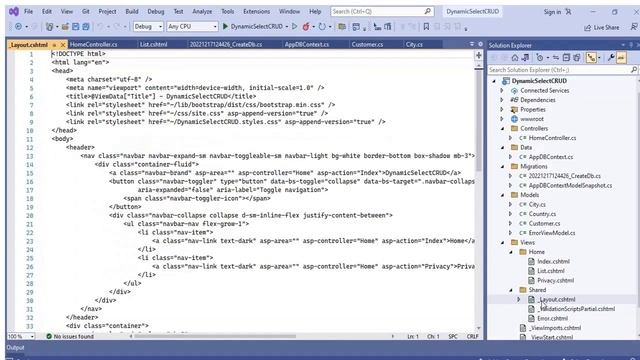Switch to List.cshtml tab

point(153,44)
